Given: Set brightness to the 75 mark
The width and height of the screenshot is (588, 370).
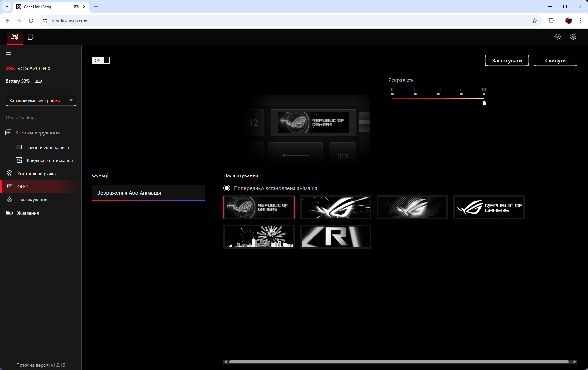Looking at the screenshot, I should click(461, 94).
